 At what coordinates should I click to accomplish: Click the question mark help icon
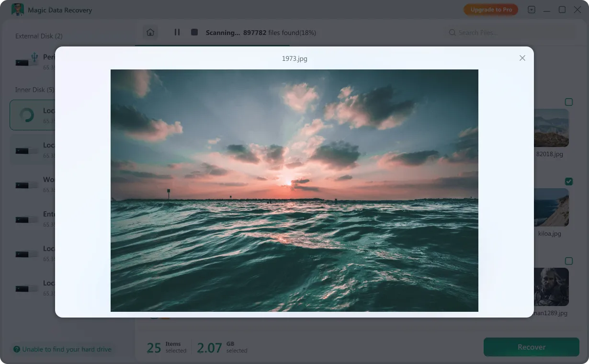tap(17, 350)
